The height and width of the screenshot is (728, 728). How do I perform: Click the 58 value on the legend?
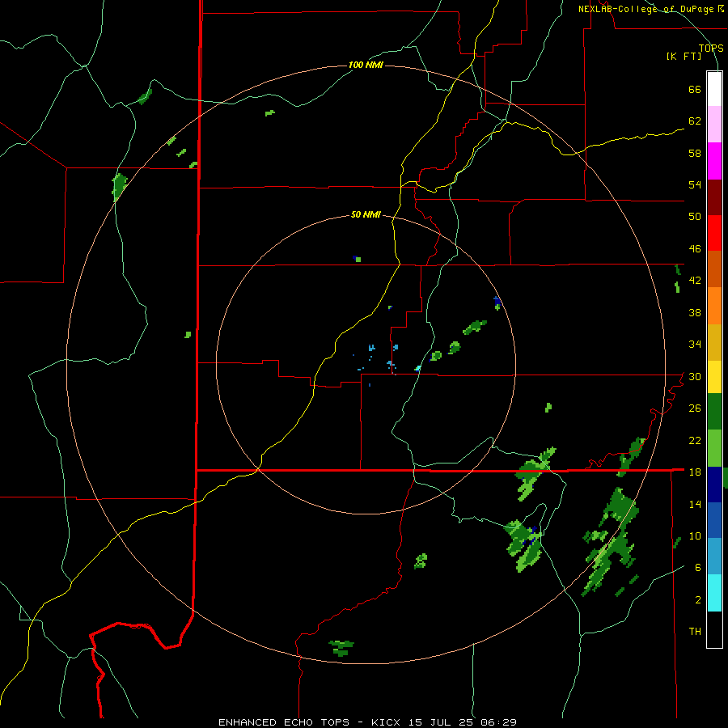click(695, 153)
